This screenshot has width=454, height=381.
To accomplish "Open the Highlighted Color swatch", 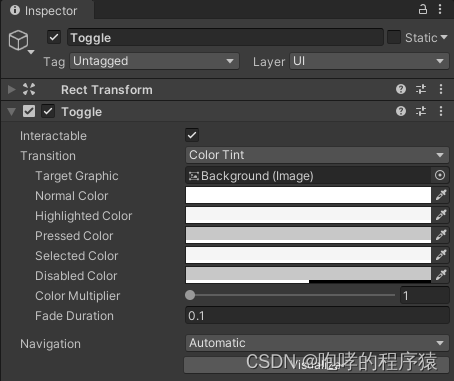I will tap(308, 215).
